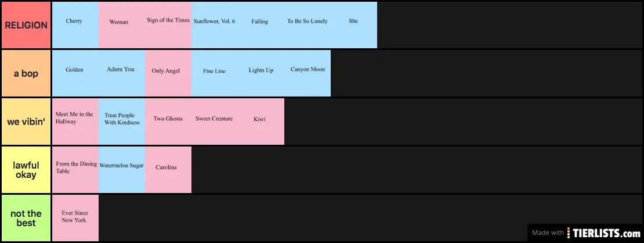Select the RELIGION tier label

26,25
